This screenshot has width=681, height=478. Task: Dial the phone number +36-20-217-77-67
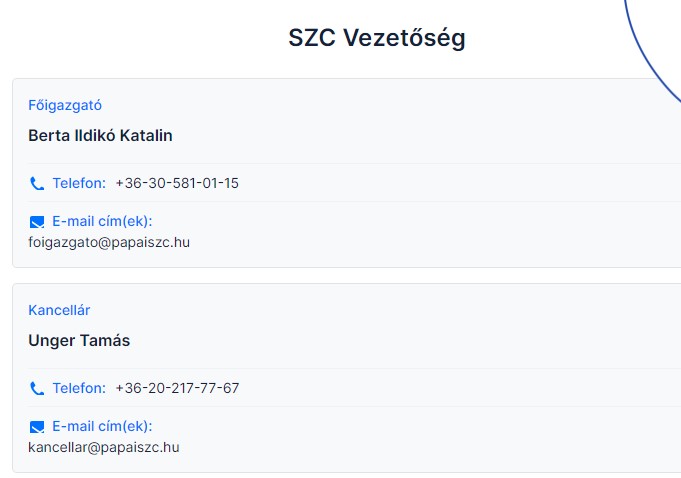(177, 388)
